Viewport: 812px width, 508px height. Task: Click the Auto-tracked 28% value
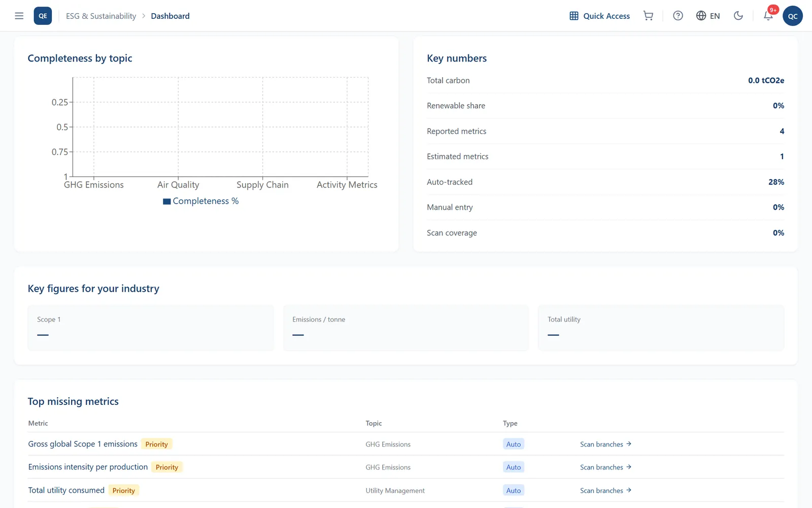776,182
